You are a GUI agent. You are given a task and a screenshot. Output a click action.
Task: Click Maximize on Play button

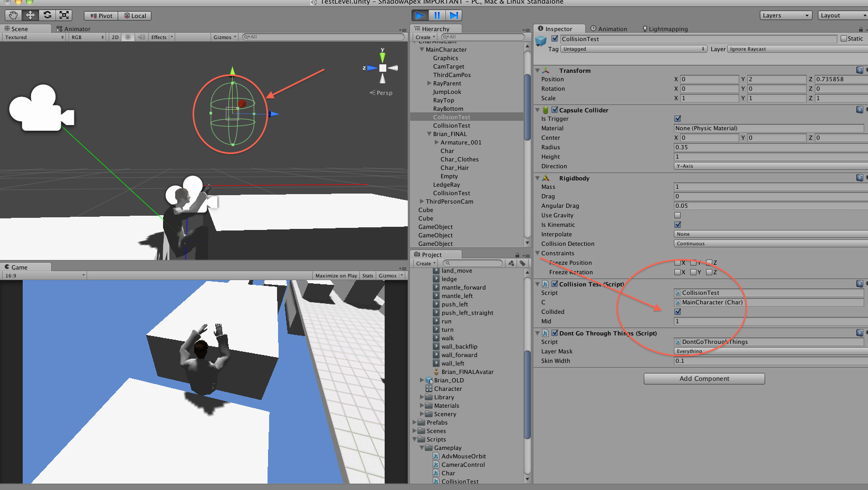point(336,276)
